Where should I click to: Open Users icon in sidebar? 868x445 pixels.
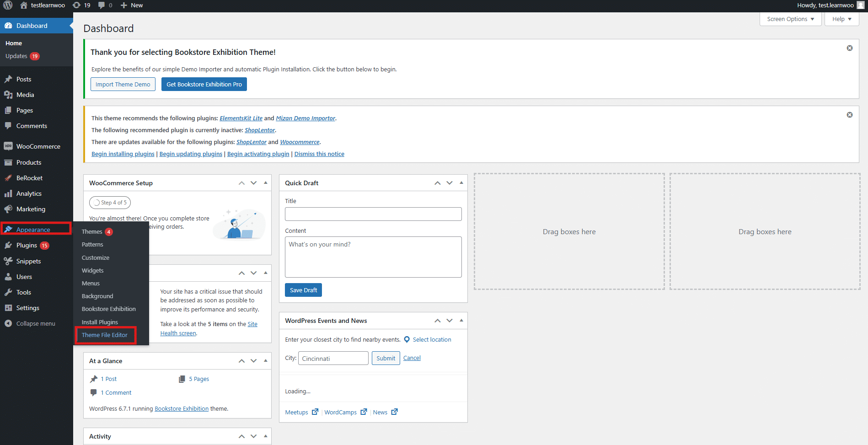(x=8, y=277)
